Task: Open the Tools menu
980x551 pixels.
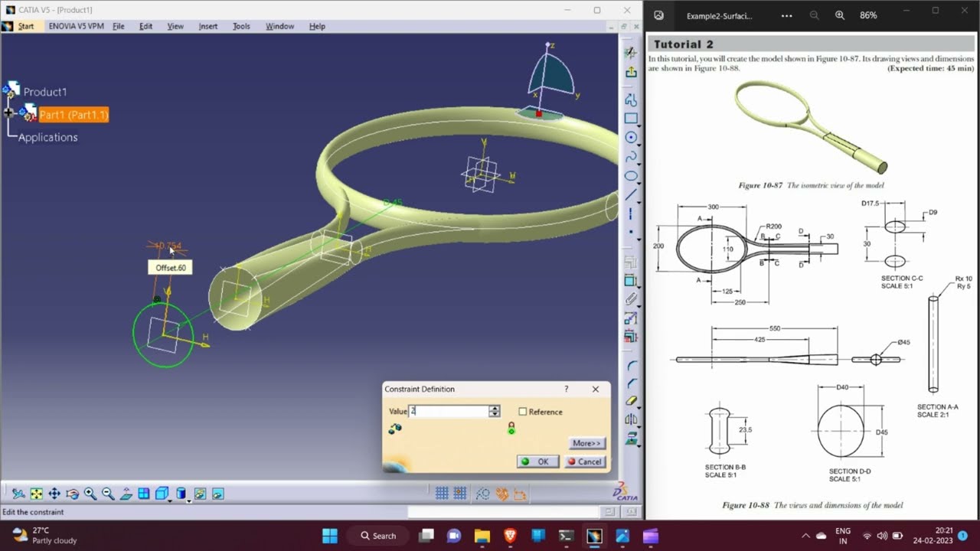Action: coord(241,26)
